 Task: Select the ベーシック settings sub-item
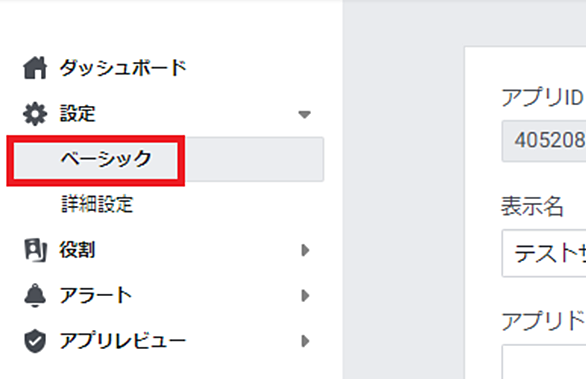pos(106,159)
